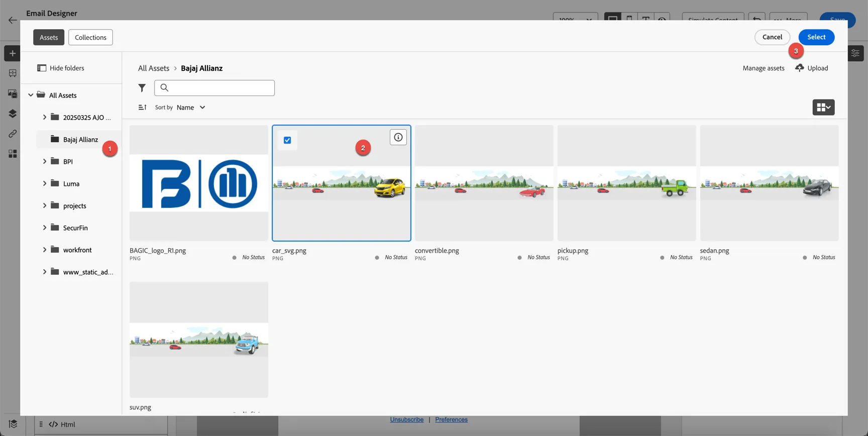Viewport: 868px width, 436px height.
Task: Click the Upload cloud icon
Action: [800, 68]
